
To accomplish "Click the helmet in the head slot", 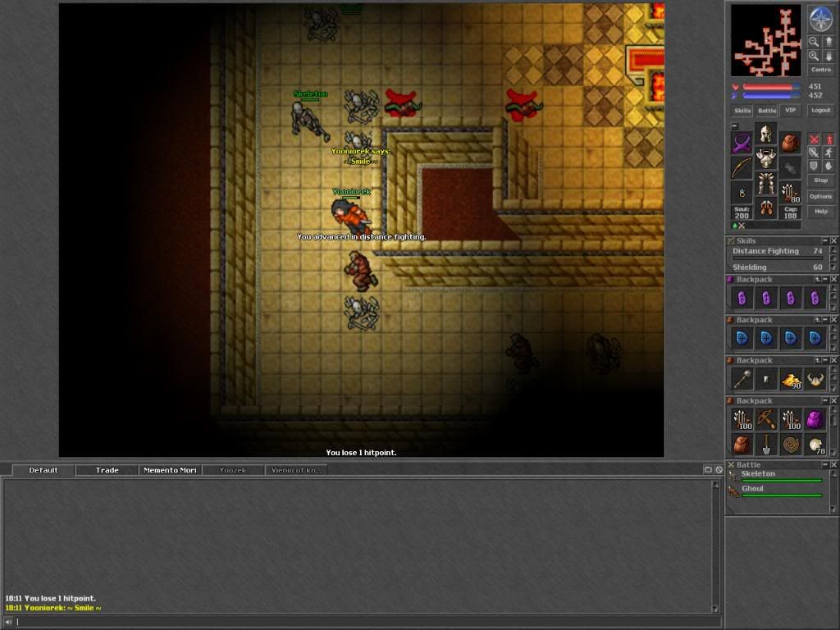I will click(766, 134).
